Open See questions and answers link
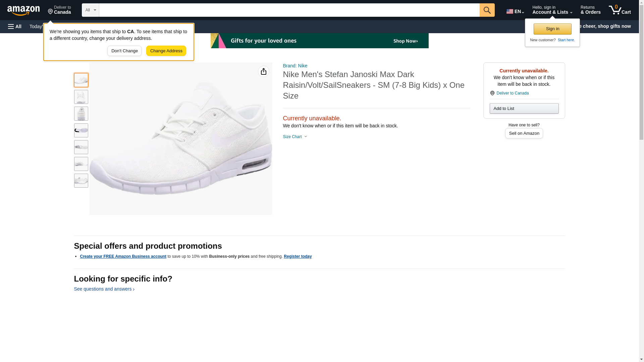 pyautogui.click(x=104, y=289)
